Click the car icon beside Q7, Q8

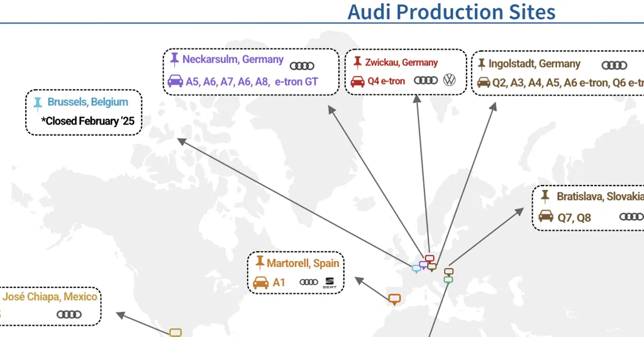(546, 216)
